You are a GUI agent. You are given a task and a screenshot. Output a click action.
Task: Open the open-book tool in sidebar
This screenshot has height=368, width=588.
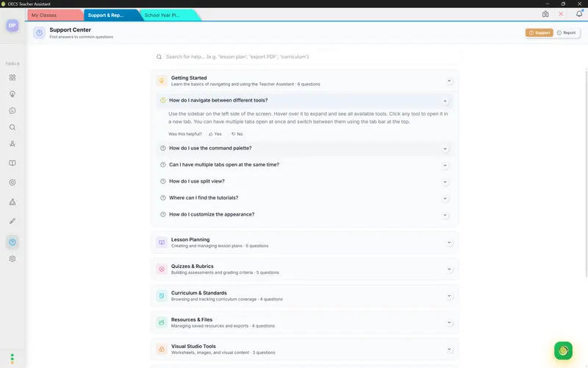point(12,163)
